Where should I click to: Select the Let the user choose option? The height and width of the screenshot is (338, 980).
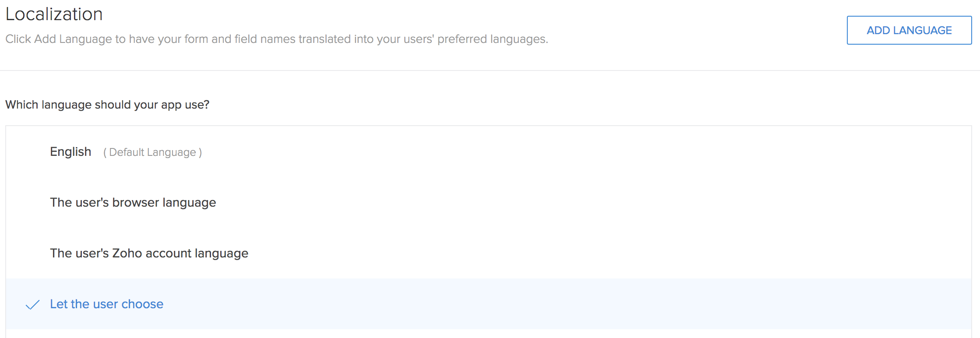pyautogui.click(x=106, y=304)
